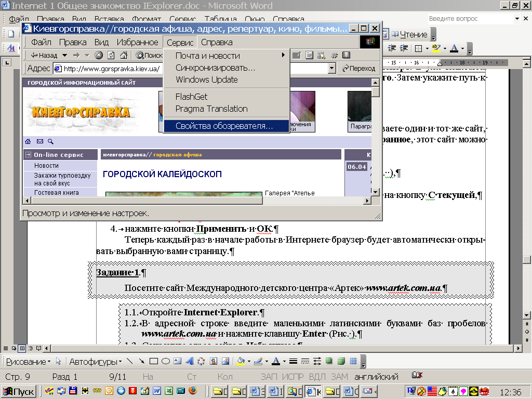Insert WordArt from Drawing toolbar
Viewport: 532px width, 399px height.
coord(189,361)
